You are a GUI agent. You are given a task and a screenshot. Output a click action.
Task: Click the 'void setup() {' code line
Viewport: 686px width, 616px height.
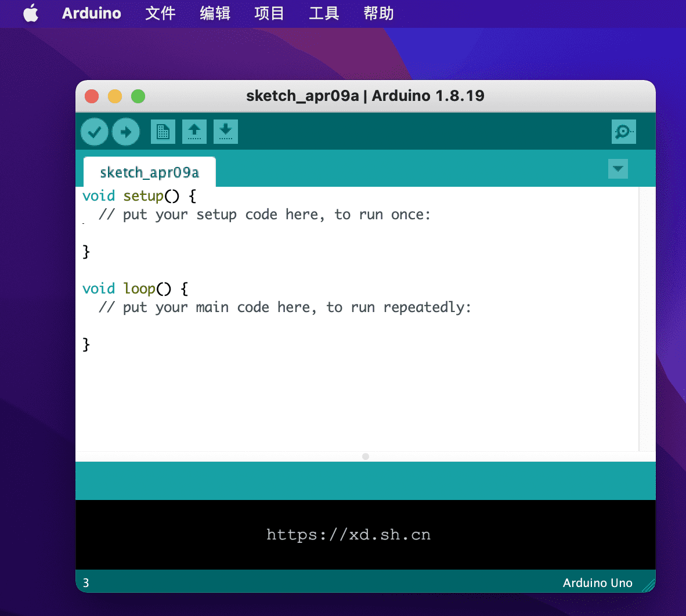139,196
